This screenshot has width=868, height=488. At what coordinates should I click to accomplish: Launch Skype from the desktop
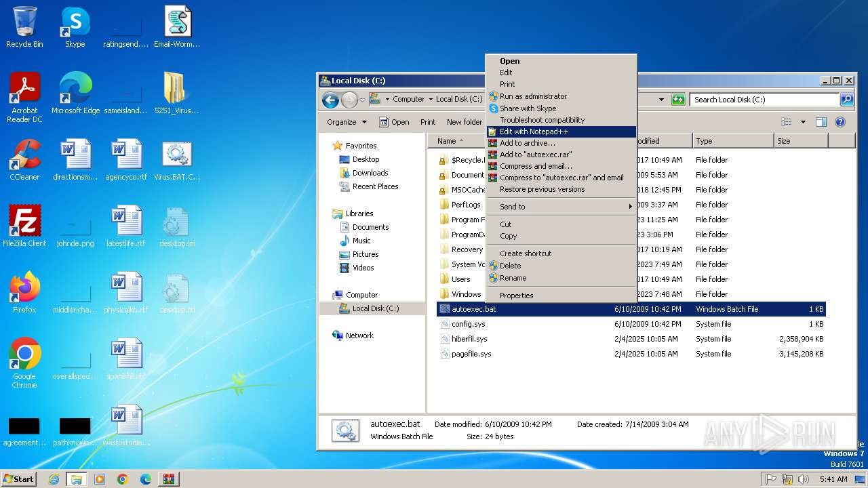[75, 27]
